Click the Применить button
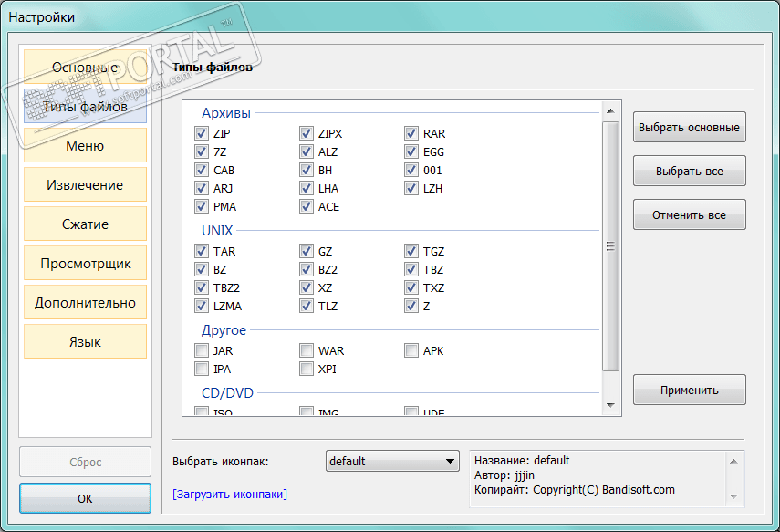This screenshot has height=532, width=780. pos(689,391)
